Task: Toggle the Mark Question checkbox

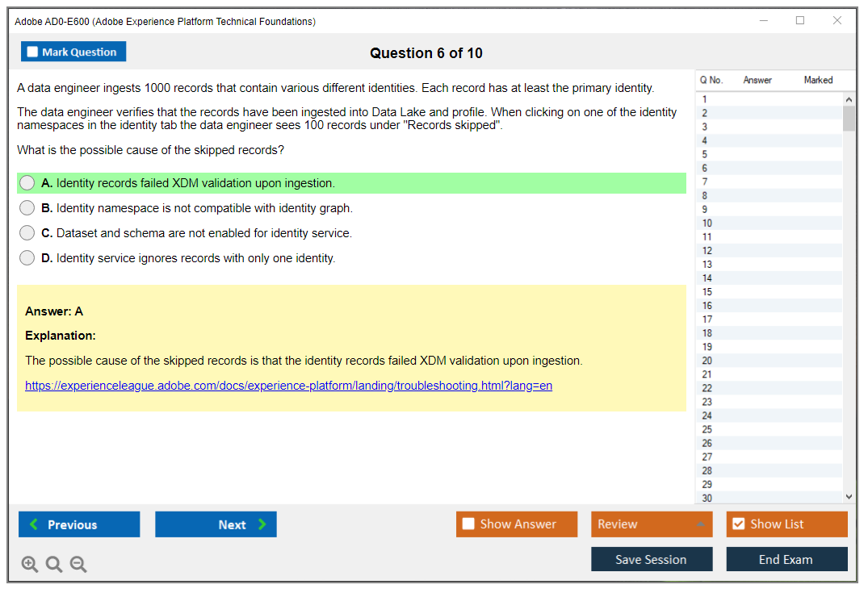Action: pyautogui.click(x=33, y=52)
